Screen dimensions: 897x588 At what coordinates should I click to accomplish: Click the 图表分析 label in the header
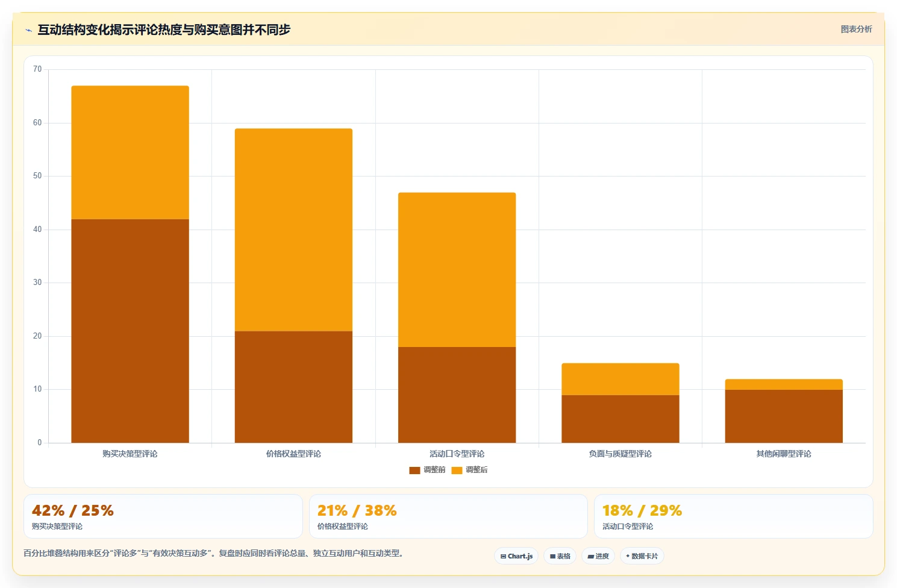coord(856,29)
